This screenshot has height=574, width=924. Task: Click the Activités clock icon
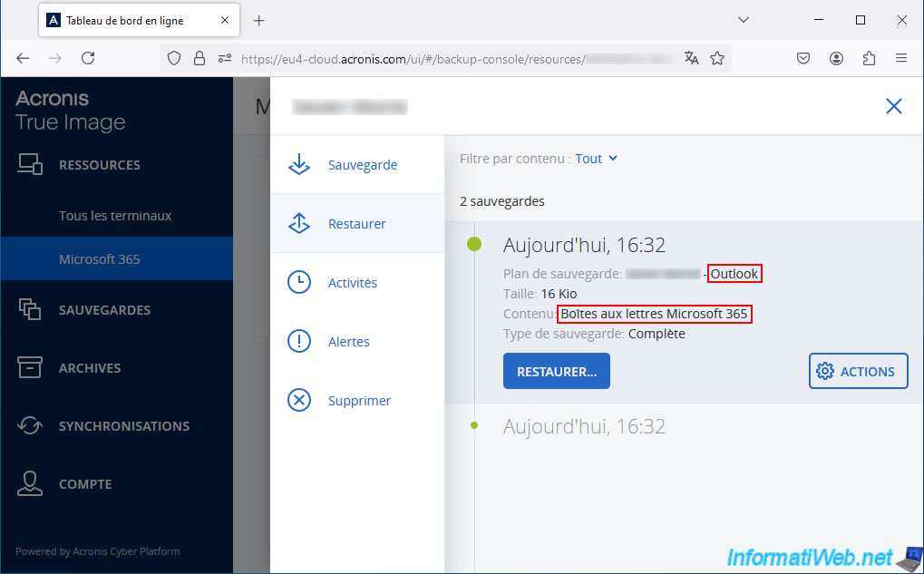298,283
